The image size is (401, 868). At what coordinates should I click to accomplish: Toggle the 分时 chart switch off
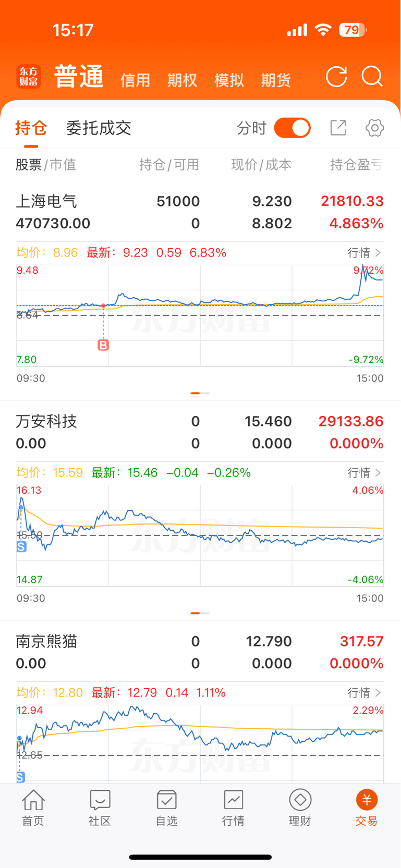tap(293, 128)
